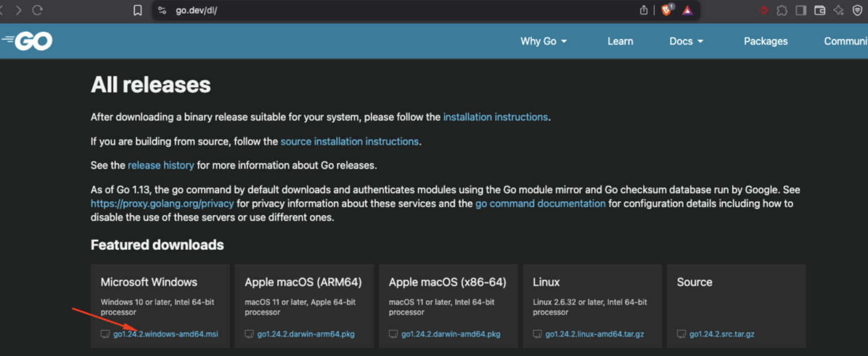Toggle the sidebar panel icon

(x=800, y=10)
